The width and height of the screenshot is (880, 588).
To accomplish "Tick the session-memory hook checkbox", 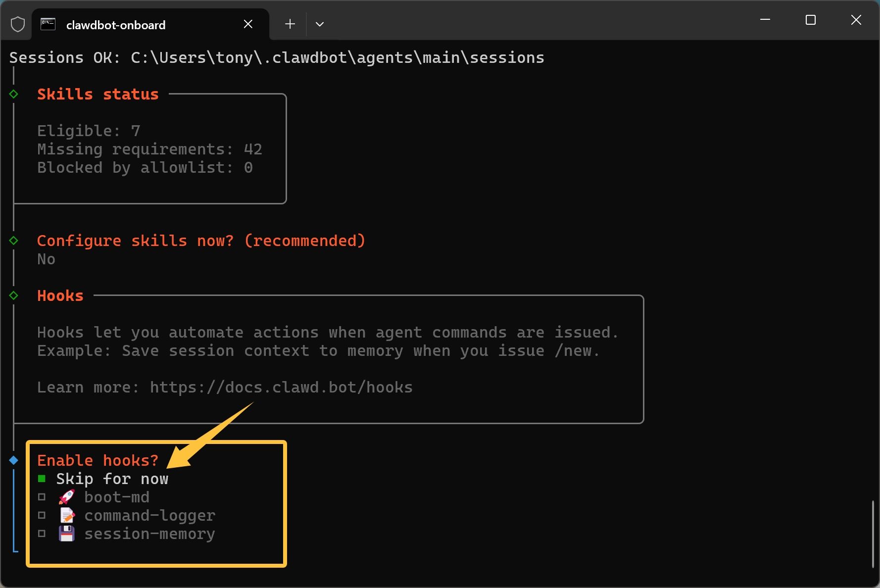I will pyautogui.click(x=42, y=534).
